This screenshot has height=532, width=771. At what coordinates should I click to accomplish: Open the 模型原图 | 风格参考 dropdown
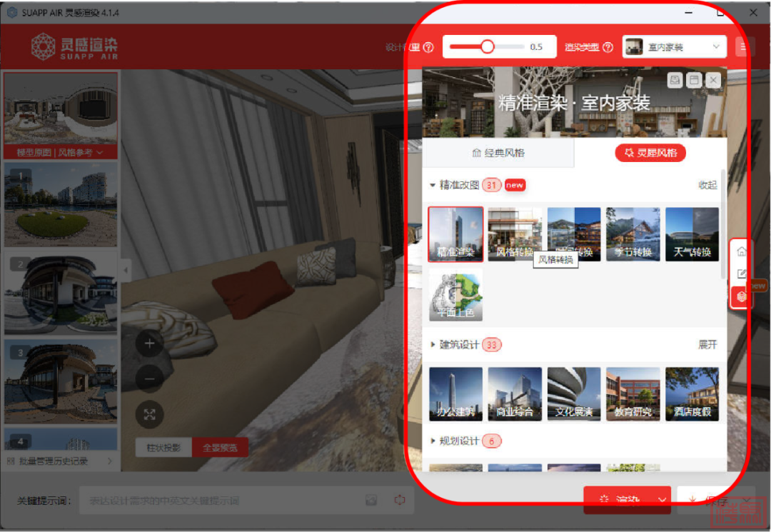[61, 153]
